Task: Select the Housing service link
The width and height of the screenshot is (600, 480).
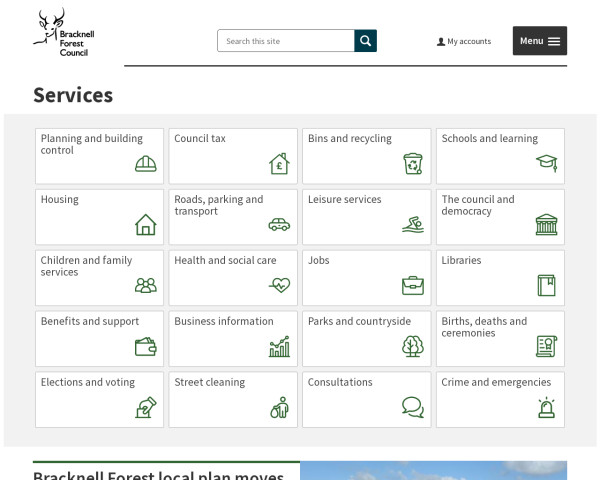Action: tap(99, 217)
